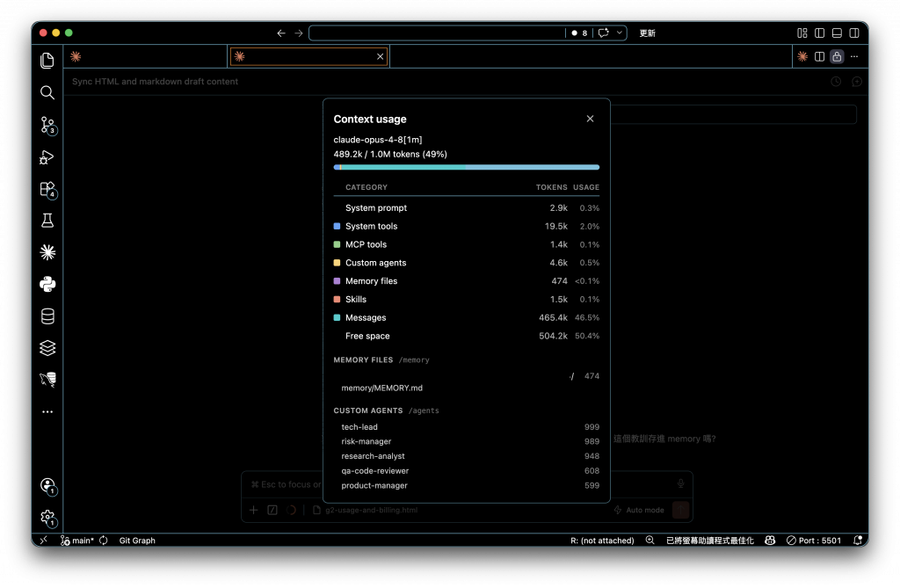The height and width of the screenshot is (588, 900).
Task: Click the 更新 update button
Action: click(648, 33)
